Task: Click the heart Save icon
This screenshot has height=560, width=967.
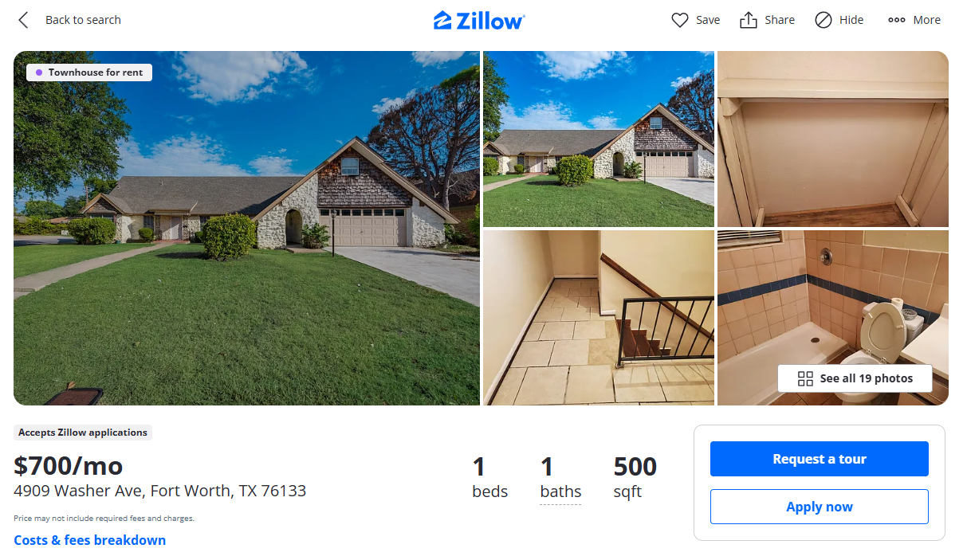Action: click(680, 20)
